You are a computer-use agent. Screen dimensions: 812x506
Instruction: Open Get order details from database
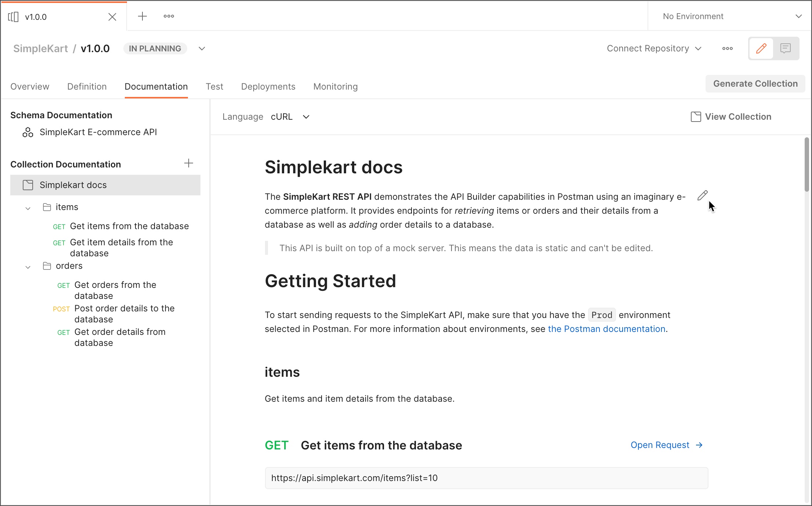(x=120, y=337)
